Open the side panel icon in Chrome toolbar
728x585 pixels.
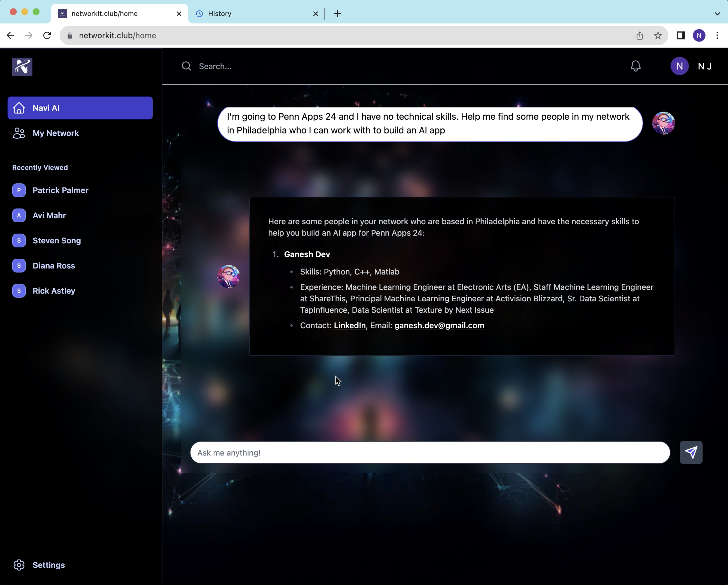[680, 36]
